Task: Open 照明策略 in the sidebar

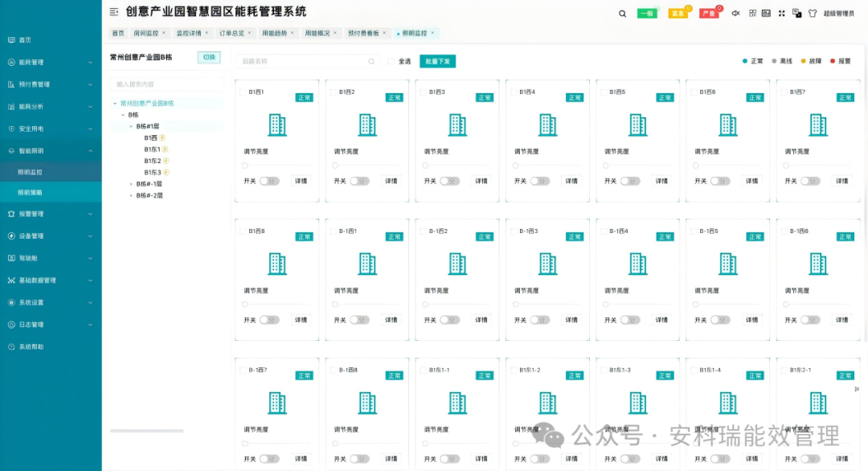Action: pos(51,193)
